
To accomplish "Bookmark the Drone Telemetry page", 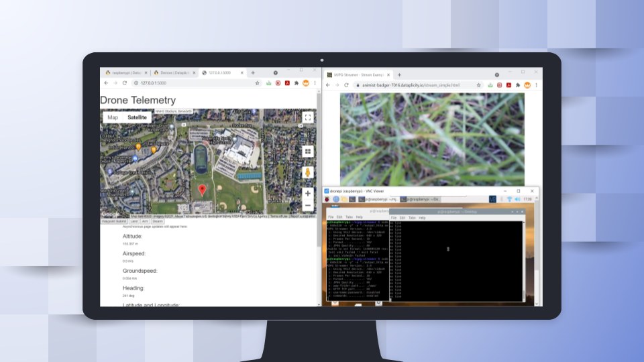I will coord(258,83).
